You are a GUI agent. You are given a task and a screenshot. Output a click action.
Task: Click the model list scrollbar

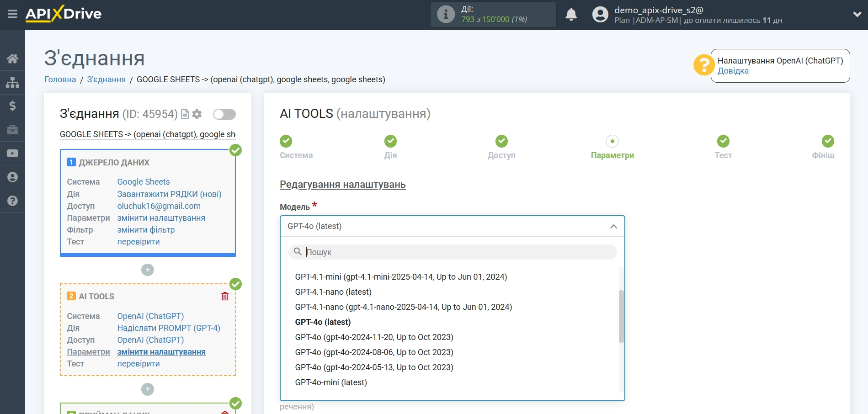621,316
